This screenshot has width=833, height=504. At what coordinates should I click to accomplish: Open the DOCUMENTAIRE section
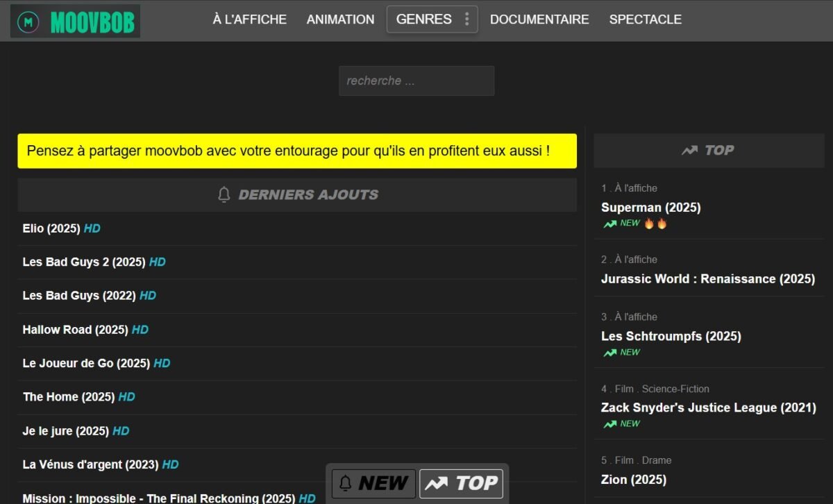point(539,19)
